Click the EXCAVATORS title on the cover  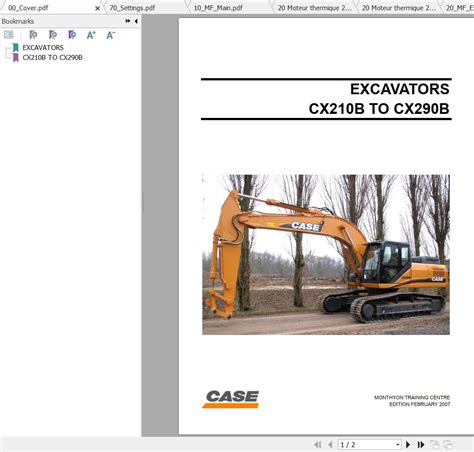tap(400, 89)
